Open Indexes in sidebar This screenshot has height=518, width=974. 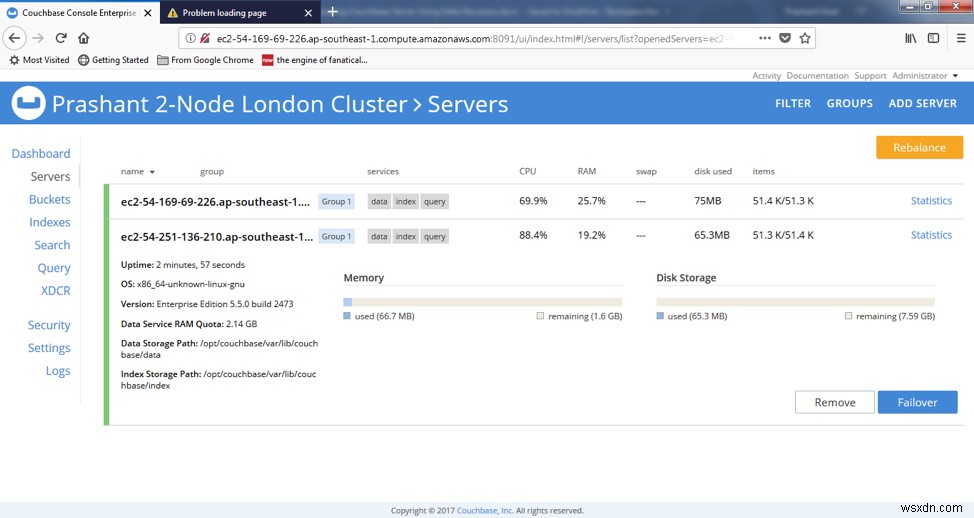tap(50, 222)
